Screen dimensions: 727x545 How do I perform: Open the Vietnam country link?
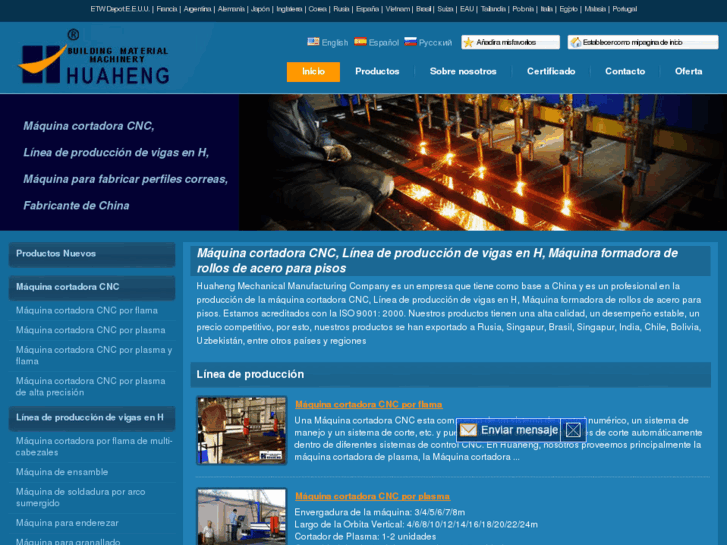pyautogui.click(x=398, y=9)
